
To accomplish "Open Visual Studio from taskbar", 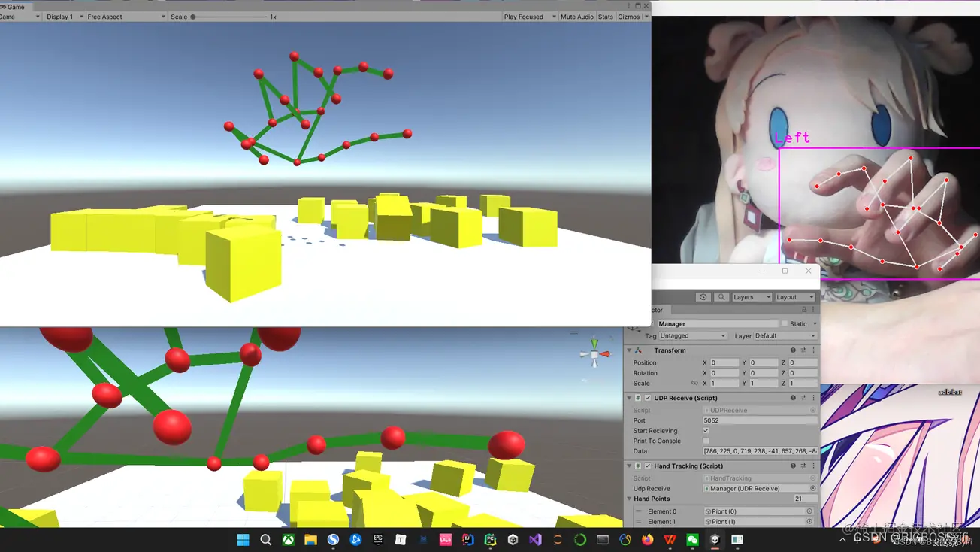I will click(x=535, y=540).
